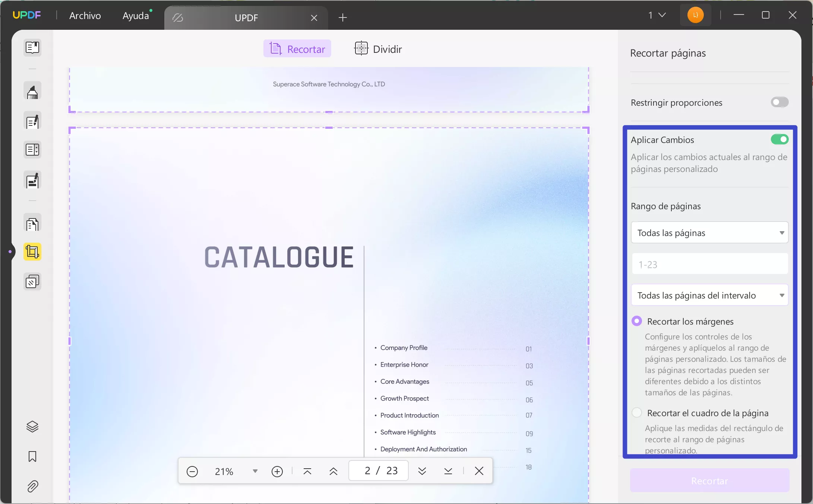Expand Todas las páginas del intervalo dropdown

coord(710,295)
